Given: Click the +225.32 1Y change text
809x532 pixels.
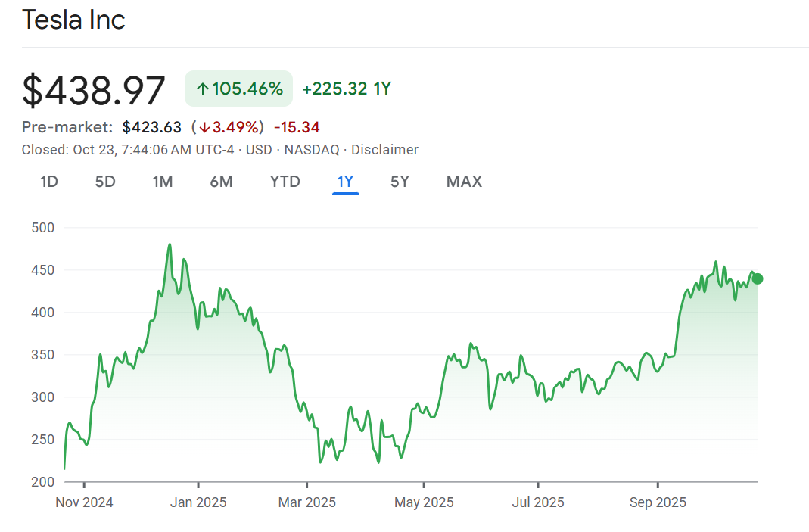Looking at the screenshot, I should click(x=347, y=89).
